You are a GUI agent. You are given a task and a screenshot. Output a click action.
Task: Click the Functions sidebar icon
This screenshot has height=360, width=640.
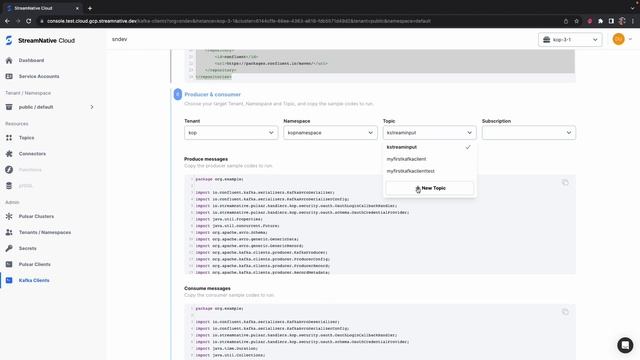point(9,170)
